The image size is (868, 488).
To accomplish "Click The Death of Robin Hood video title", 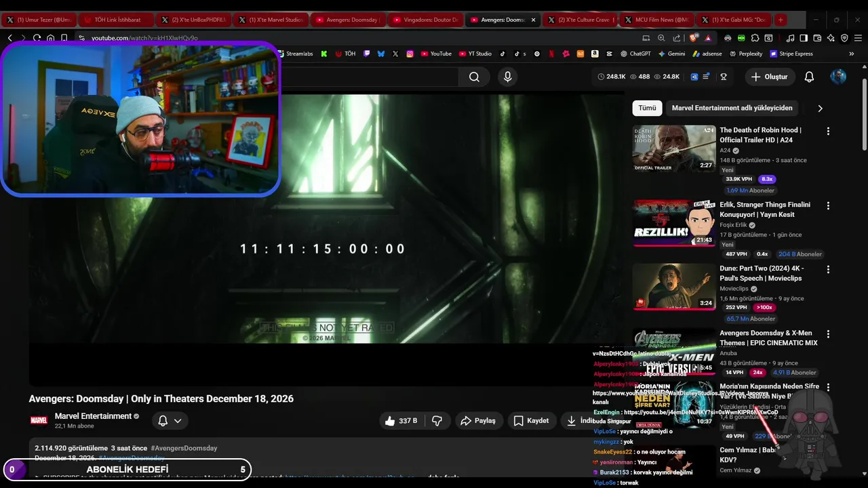I will pos(761,135).
